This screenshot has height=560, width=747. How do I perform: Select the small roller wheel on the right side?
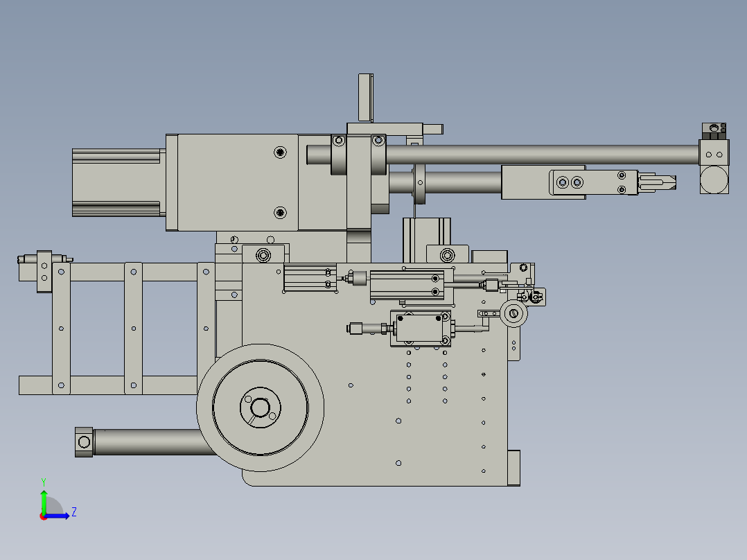pos(513,313)
